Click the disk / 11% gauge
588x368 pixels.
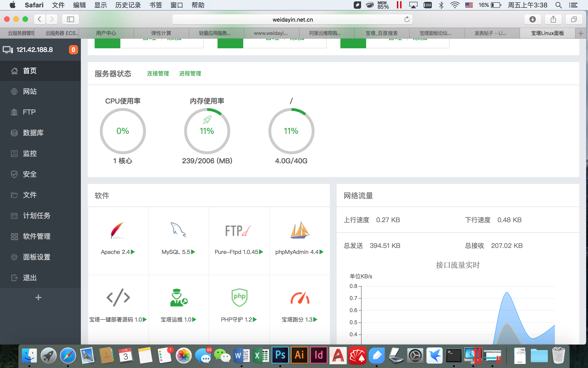coord(291,131)
